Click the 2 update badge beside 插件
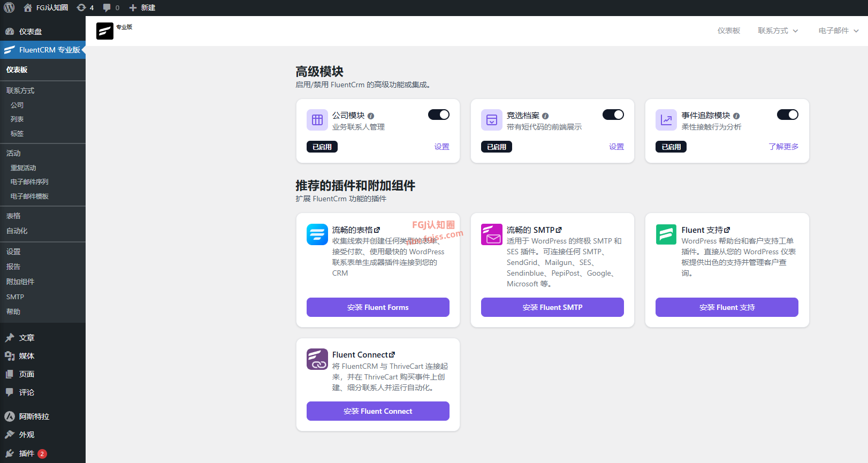 click(42, 453)
